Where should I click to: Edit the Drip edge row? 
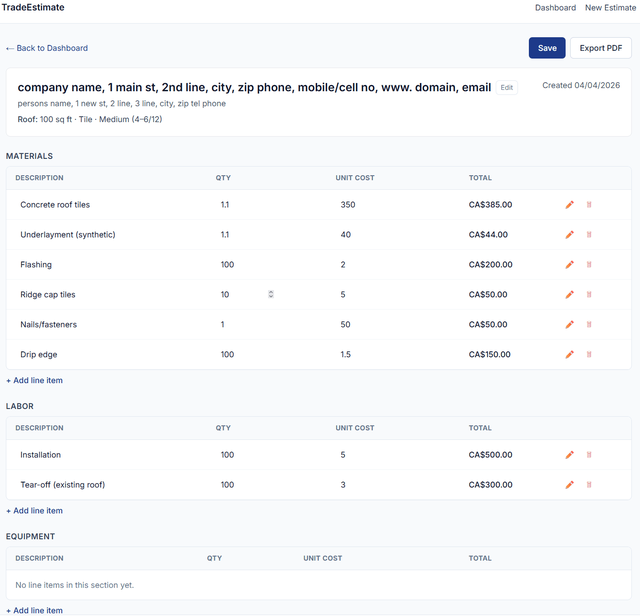pos(569,354)
